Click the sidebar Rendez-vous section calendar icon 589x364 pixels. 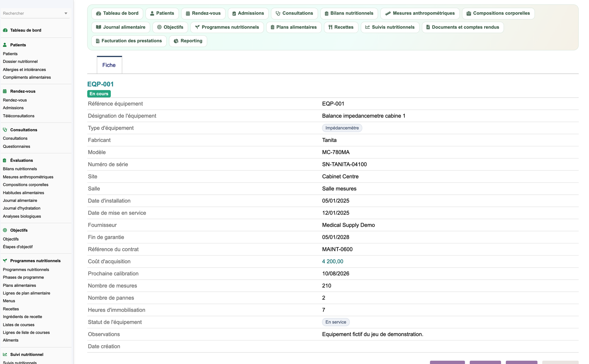pos(5,91)
